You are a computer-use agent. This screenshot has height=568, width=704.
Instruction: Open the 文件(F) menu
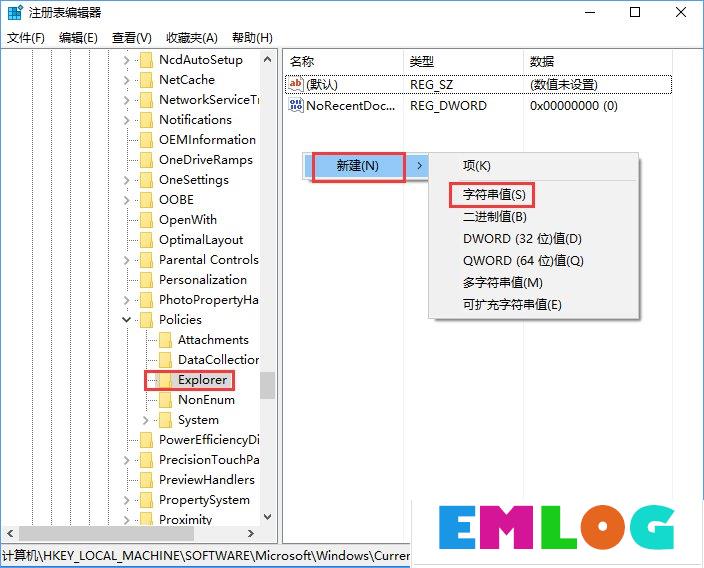point(26,38)
